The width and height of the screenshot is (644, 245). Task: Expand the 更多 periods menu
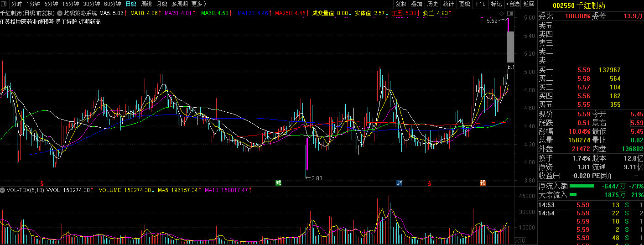click(199, 4)
